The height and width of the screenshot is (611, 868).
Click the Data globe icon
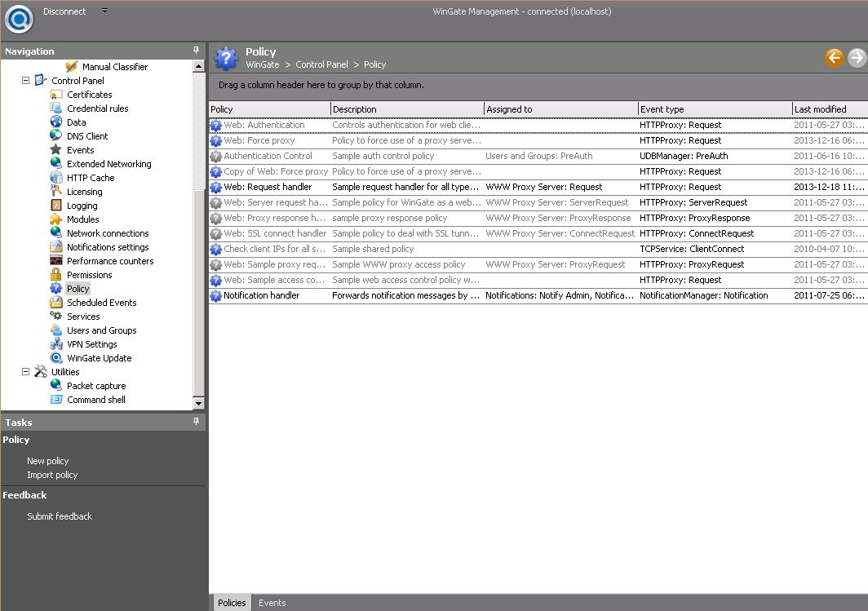click(56, 122)
